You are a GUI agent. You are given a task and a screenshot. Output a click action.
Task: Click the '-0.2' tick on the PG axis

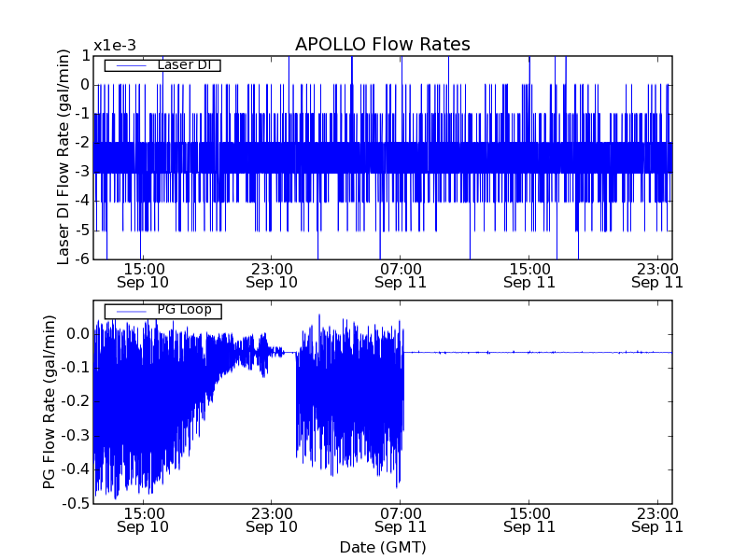click(x=77, y=402)
